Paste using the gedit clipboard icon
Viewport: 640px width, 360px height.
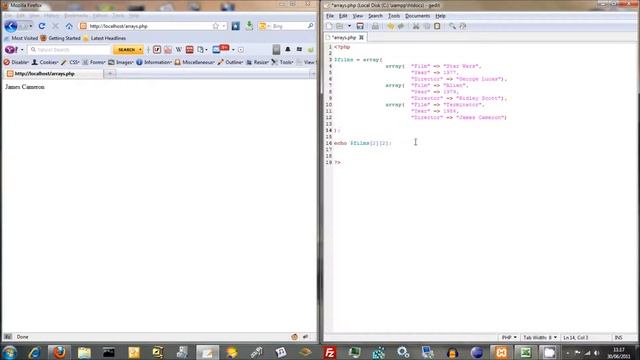[x=437, y=26]
